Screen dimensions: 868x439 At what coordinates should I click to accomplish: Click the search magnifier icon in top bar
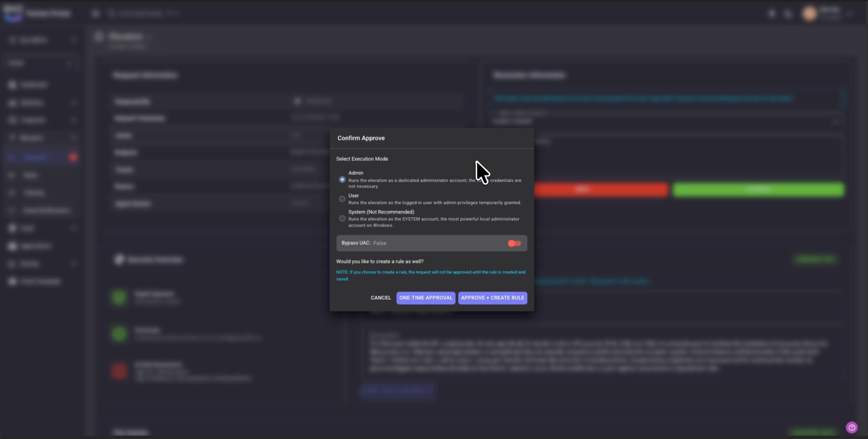(x=111, y=13)
